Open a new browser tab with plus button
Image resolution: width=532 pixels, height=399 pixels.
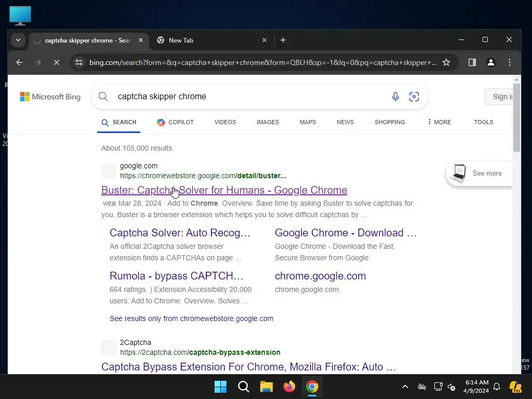coord(283,41)
